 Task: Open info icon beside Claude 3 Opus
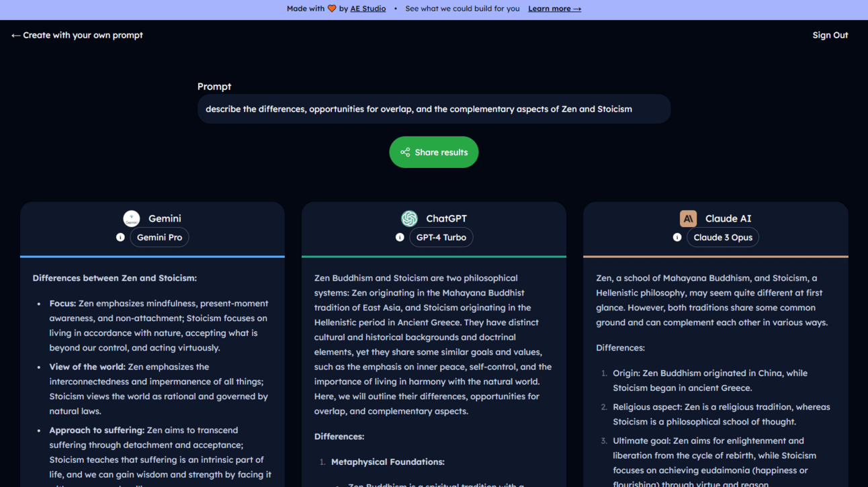tap(677, 237)
